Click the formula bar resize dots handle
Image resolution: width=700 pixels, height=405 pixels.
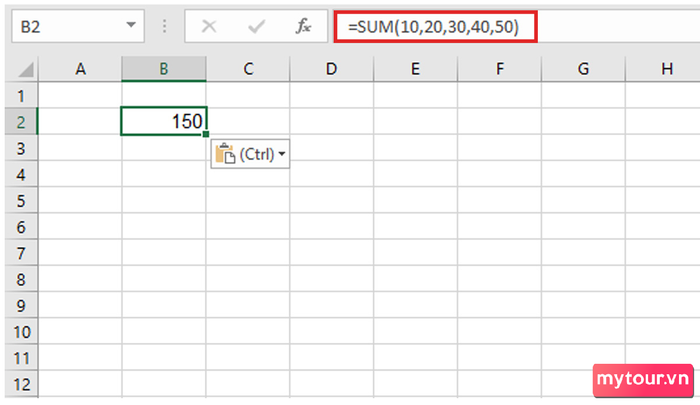coord(164,26)
